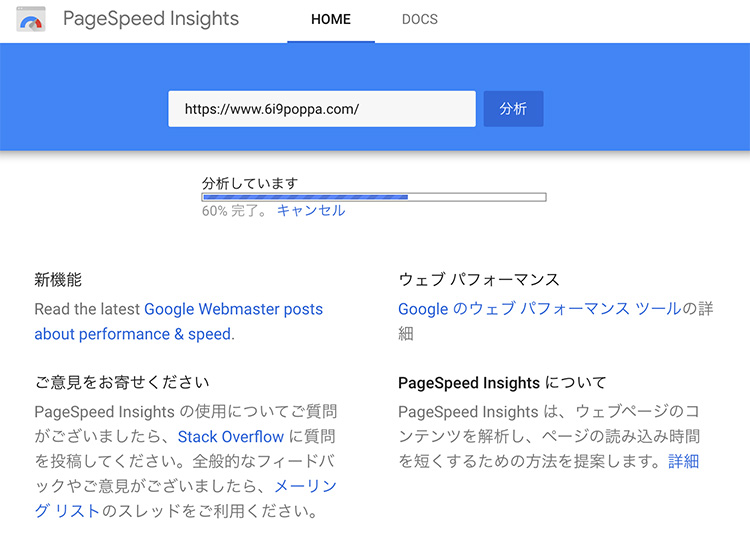
Task: Click the PageSpeed Insights について heading
Action: 502,383
